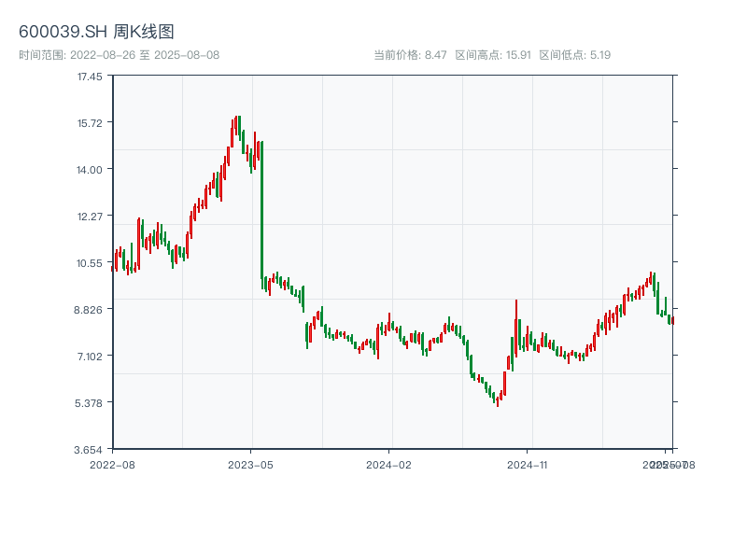This screenshot has width=747, height=560.
Task: Click the 8.826 y-axis price label
Action: 90,310
